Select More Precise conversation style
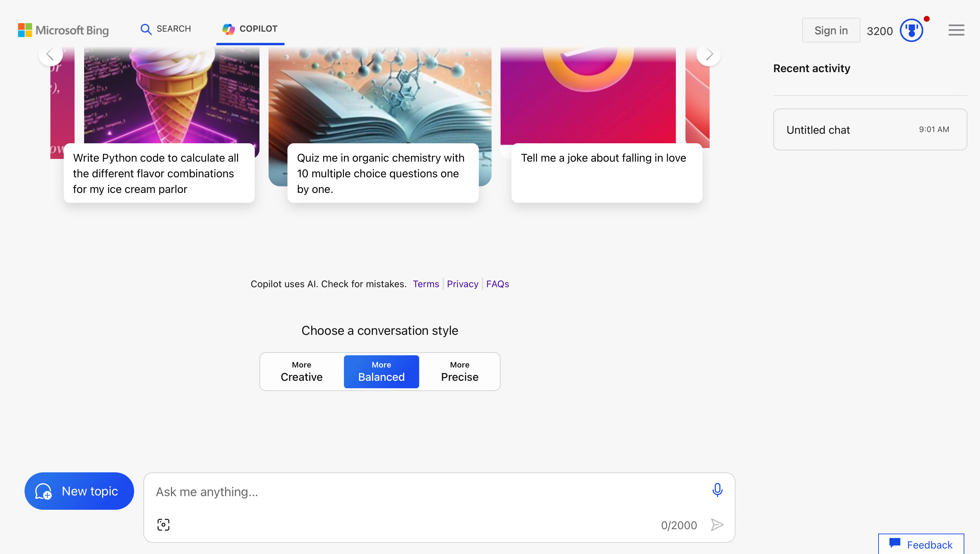The image size is (980, 554). pyautogui.click(x=460, y=371)
